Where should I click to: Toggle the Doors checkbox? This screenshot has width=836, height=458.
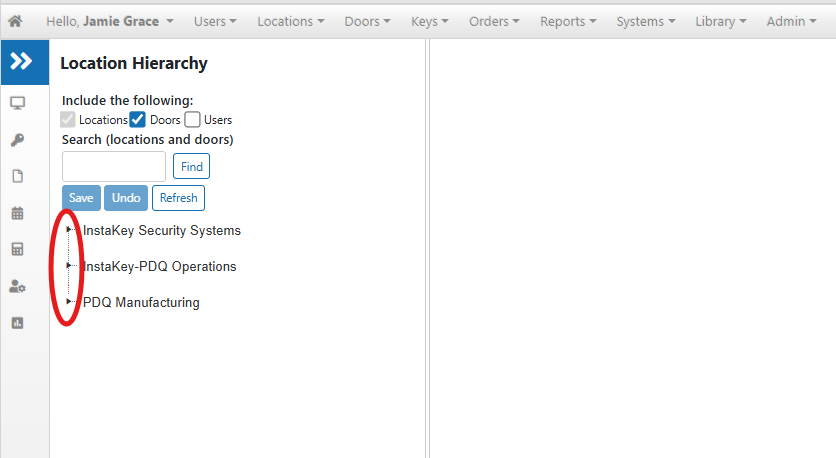[138, 119]
